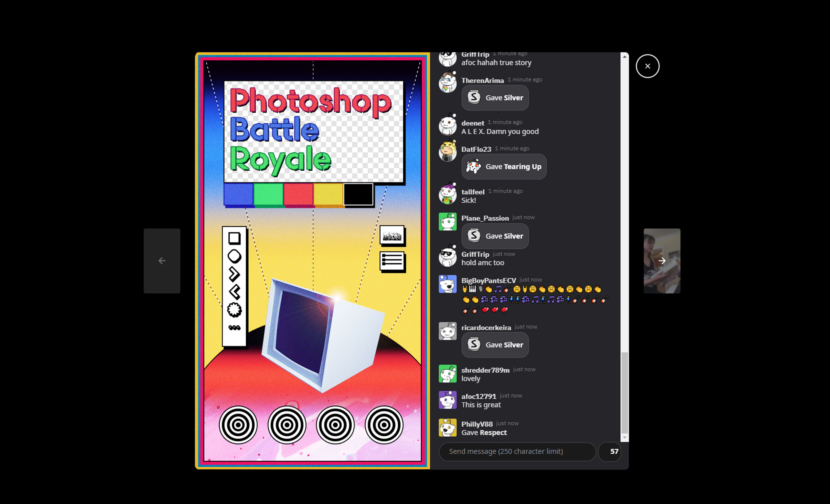The image size is (830, 504).
Task: Open shredder789m's avatar
Action: (x=447, y=373)
